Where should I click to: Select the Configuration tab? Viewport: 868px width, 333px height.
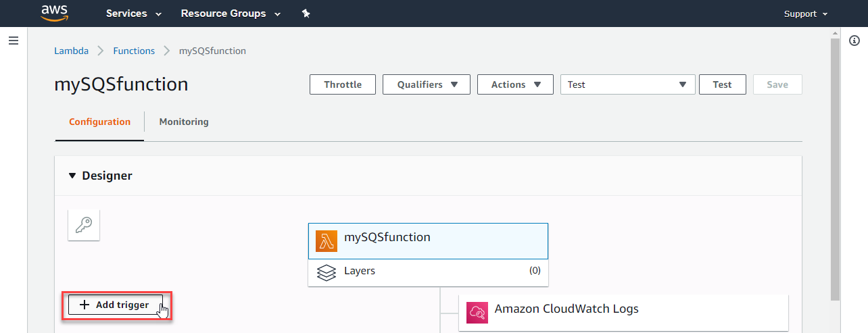pyautogui.click(x=99, y=122)
